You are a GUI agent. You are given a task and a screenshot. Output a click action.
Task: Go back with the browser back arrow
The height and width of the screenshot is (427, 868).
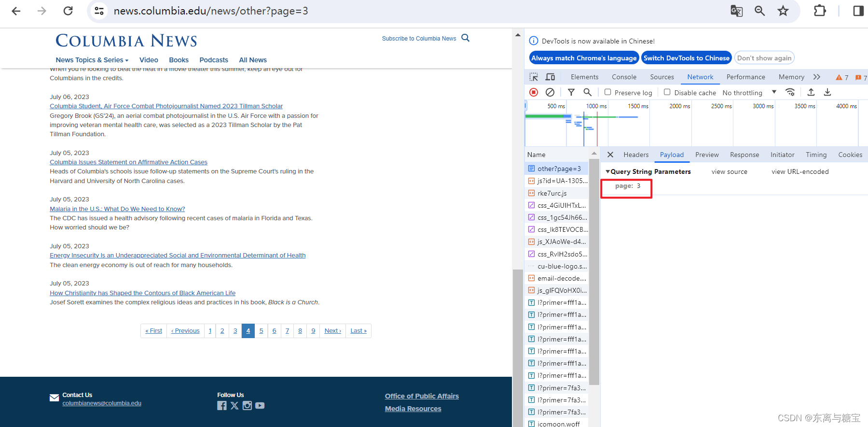[16, 11]
